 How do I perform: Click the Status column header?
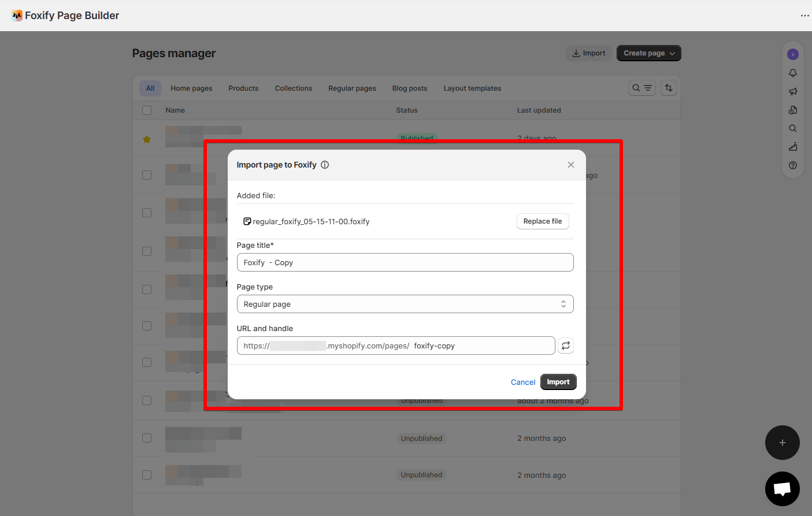coord(407,110)
